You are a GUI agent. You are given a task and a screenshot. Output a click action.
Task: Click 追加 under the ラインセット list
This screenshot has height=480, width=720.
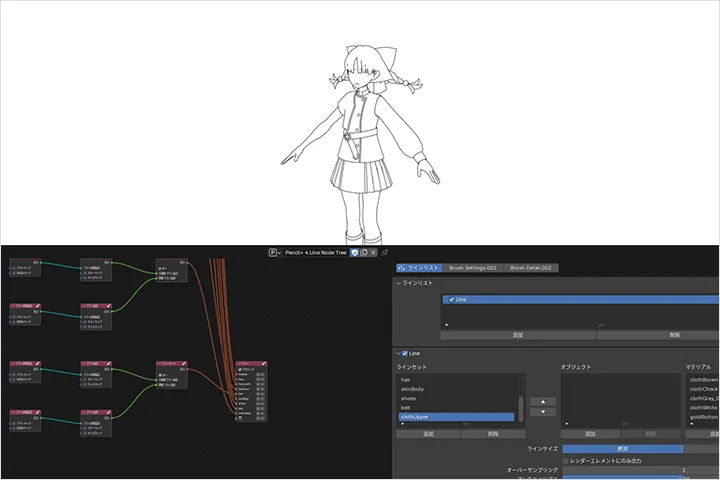pyautogui.click(x=428, y=434)
